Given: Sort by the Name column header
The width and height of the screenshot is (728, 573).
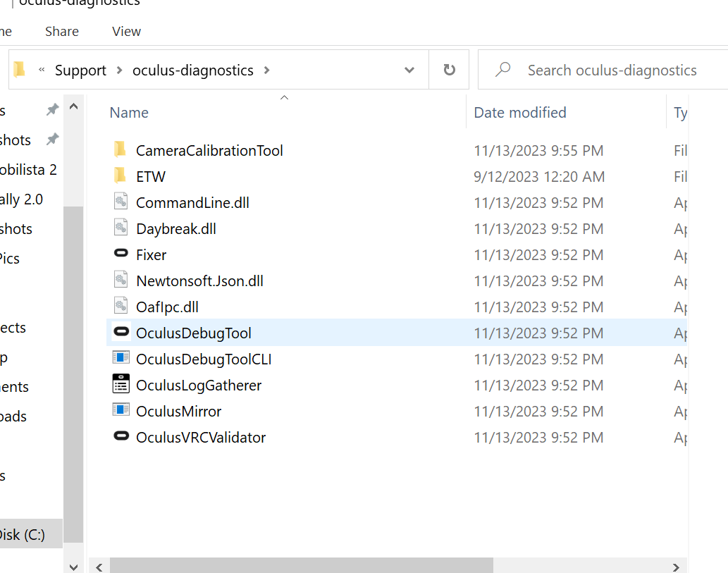Looking at the screenshot, I should [x=129, y=113].
